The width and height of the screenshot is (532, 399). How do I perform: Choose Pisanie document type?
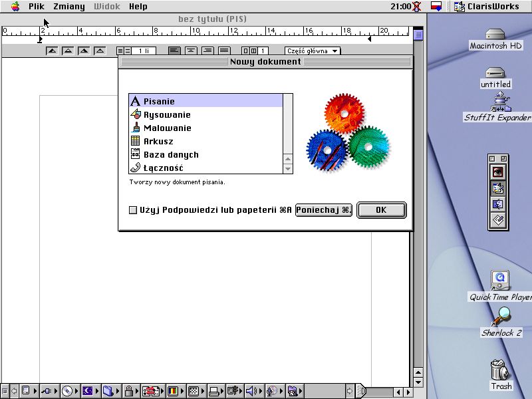coord(205,101)
